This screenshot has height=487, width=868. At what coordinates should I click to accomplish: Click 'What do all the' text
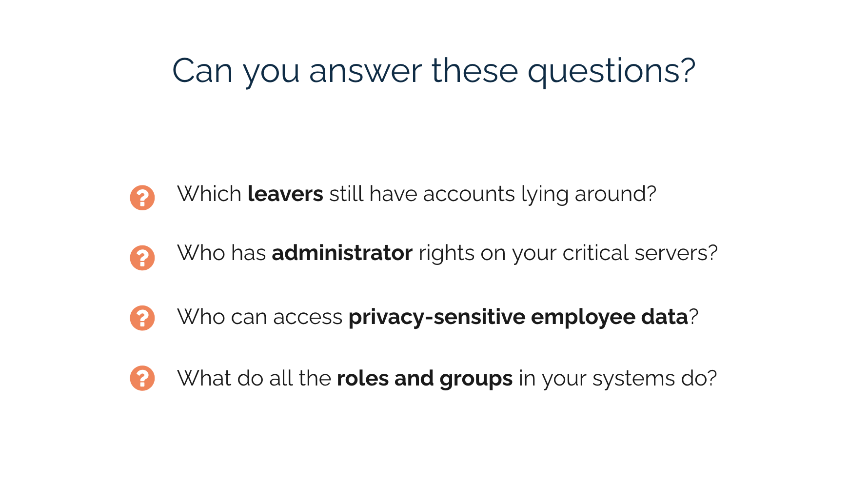[254, 378]
